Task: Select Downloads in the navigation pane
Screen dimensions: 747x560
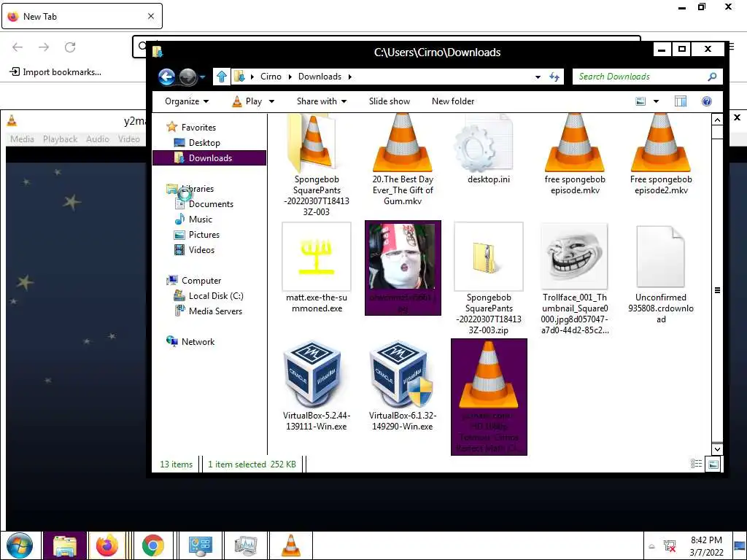Action: click(209, 158)
